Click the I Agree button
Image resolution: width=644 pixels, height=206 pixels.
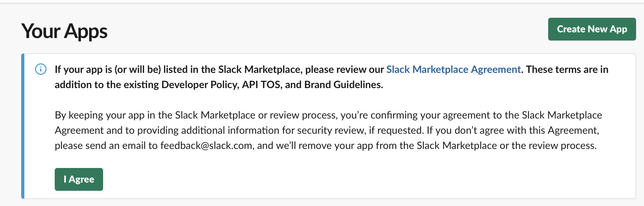79,179
